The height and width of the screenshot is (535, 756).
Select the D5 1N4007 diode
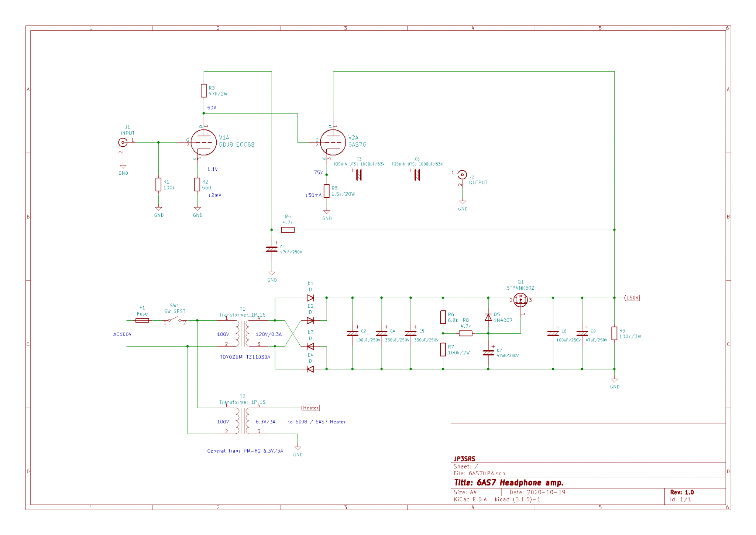(x=488, y=317)
